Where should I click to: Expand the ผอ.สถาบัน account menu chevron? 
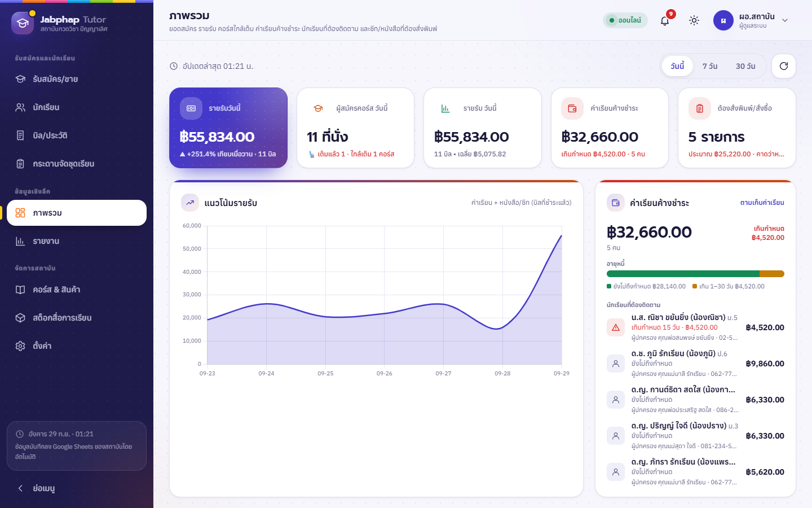click(785, 20)
